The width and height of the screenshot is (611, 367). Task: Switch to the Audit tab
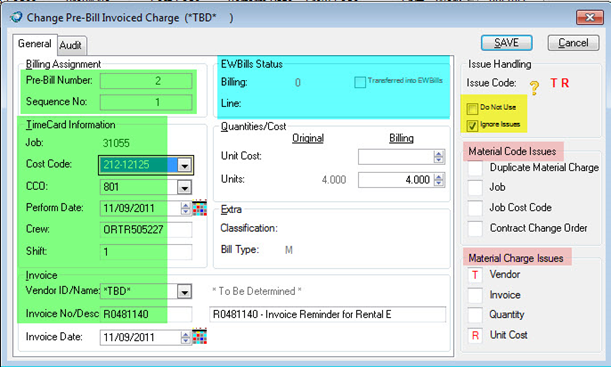(x=71, y=45)
